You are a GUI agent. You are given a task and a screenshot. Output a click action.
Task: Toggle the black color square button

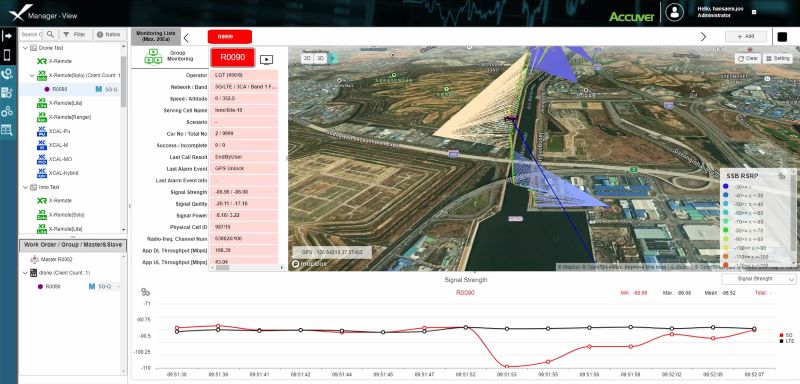(x=782, y=37)
